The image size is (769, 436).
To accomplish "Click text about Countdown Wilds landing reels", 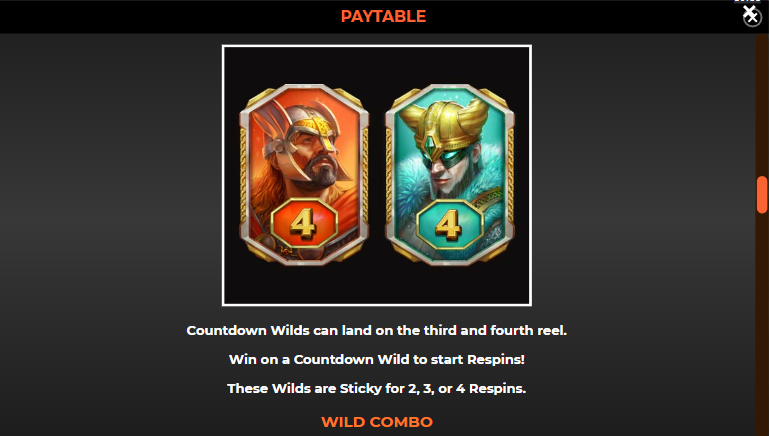I will [377, 331].
